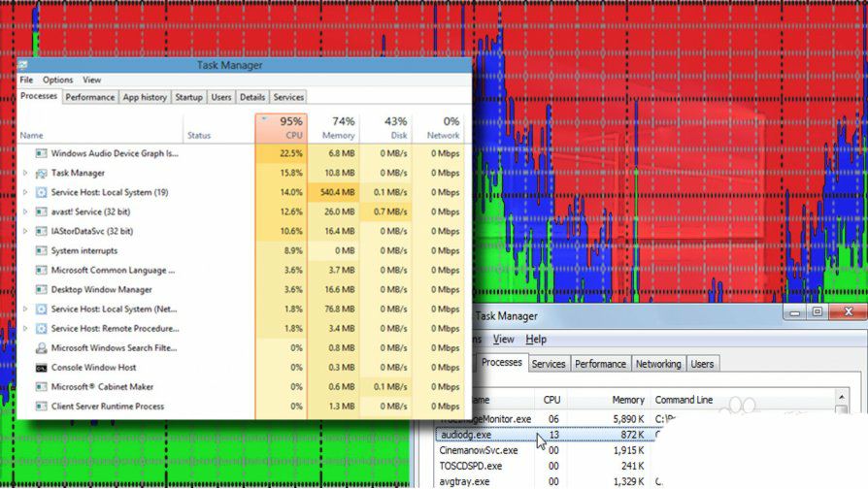
Task: Click the Task Manager process icon
Action: click(x=41, y=173)
